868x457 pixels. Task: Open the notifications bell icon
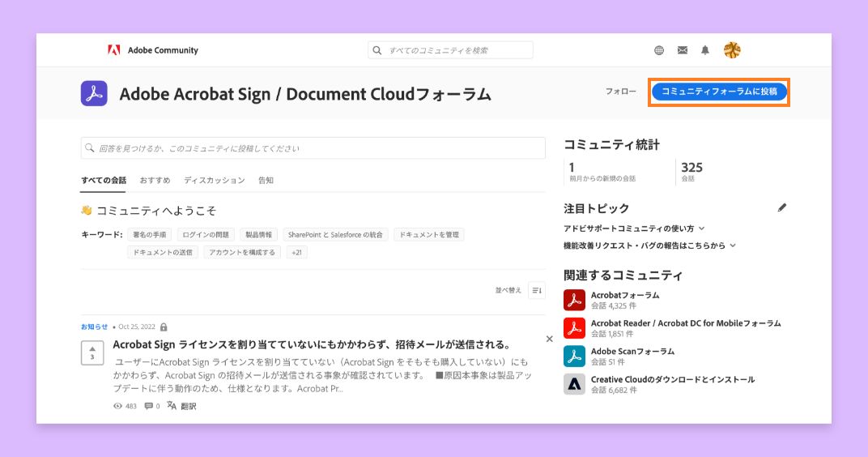(x=704, y=50)
